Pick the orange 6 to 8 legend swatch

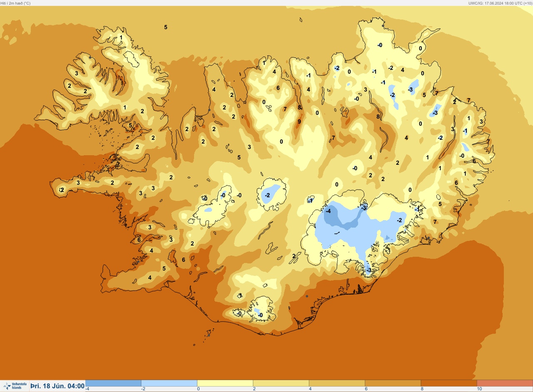[x=393, y=383]
